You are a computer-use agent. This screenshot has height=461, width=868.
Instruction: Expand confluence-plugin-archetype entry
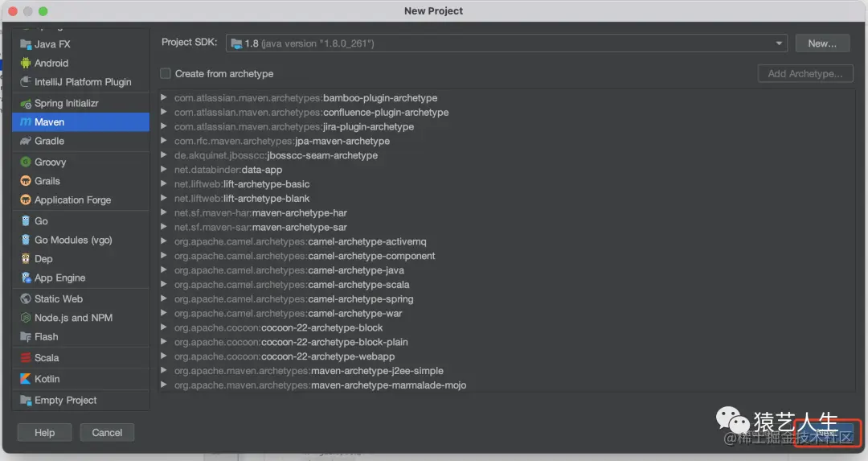164,112
